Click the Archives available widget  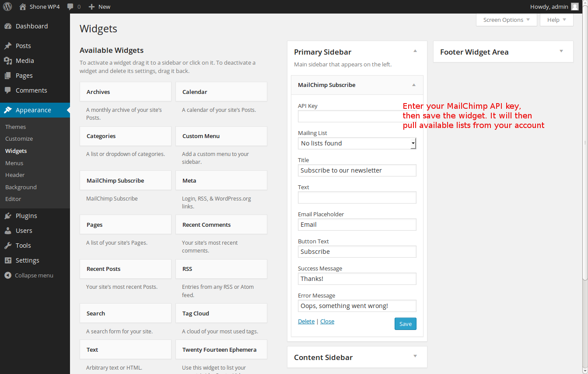pos(126,92)
